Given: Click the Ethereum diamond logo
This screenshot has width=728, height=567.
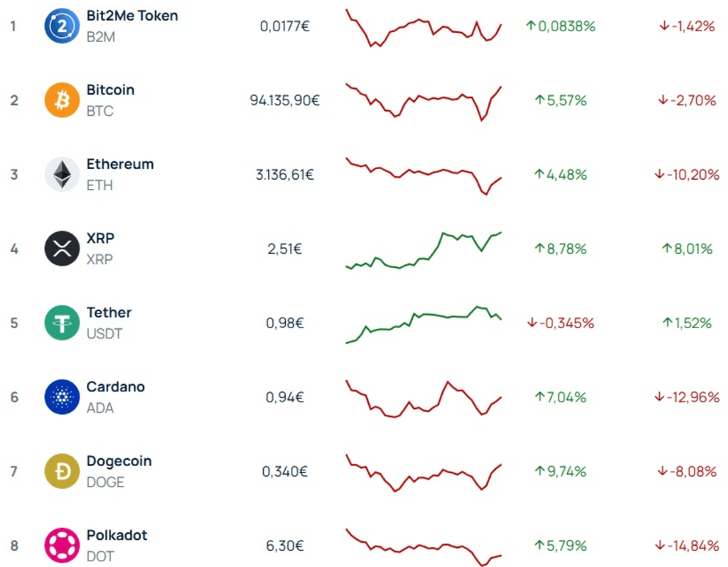Looking at the screenshot, I should coord(63,175).
